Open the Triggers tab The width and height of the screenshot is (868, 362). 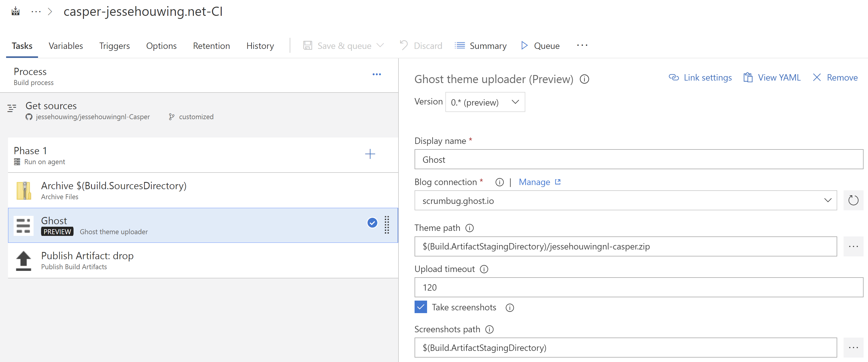[x=114, y=46]
